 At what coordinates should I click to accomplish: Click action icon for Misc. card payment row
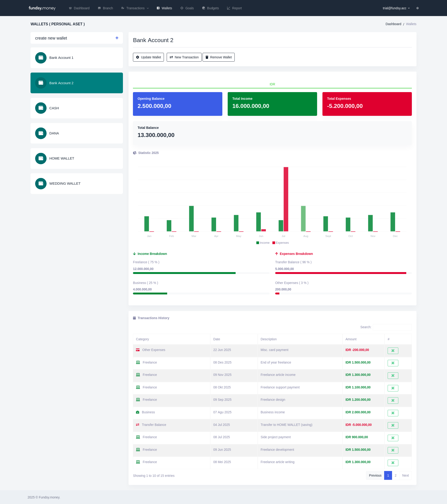click(393, 350)
